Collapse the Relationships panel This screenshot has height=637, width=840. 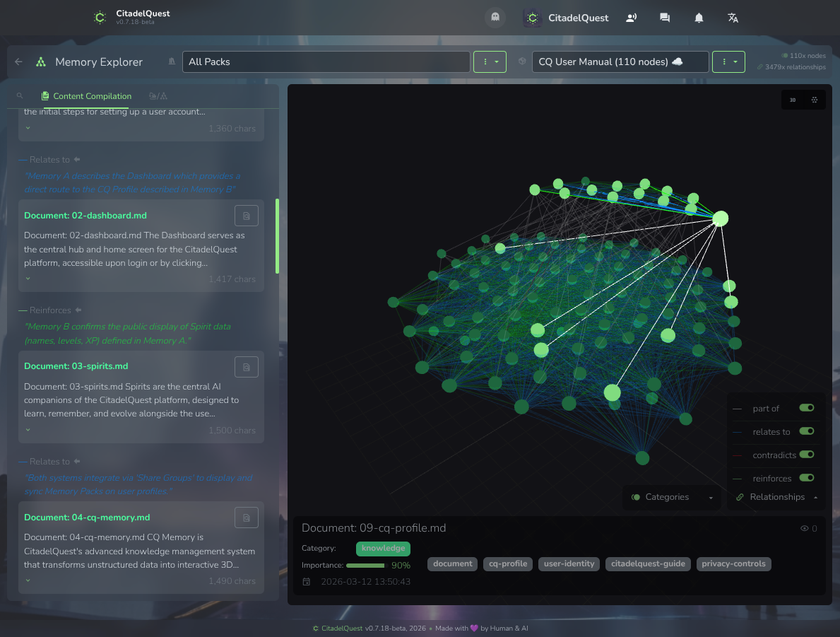776,497
